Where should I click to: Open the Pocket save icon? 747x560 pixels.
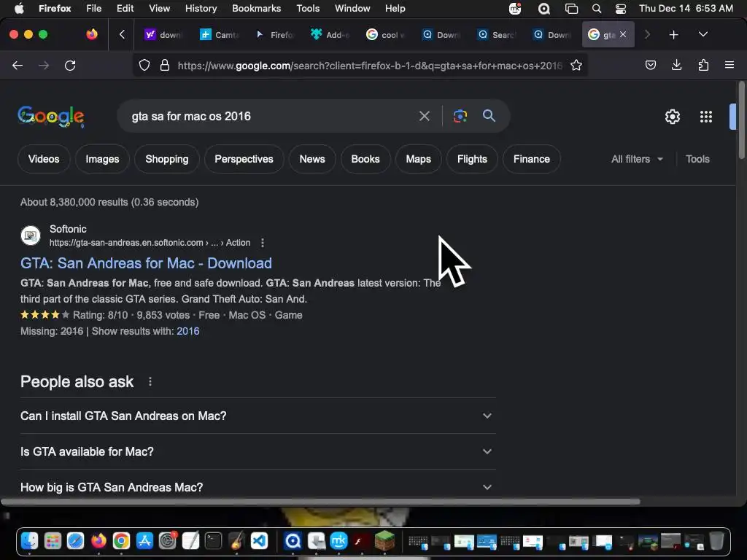650,65
